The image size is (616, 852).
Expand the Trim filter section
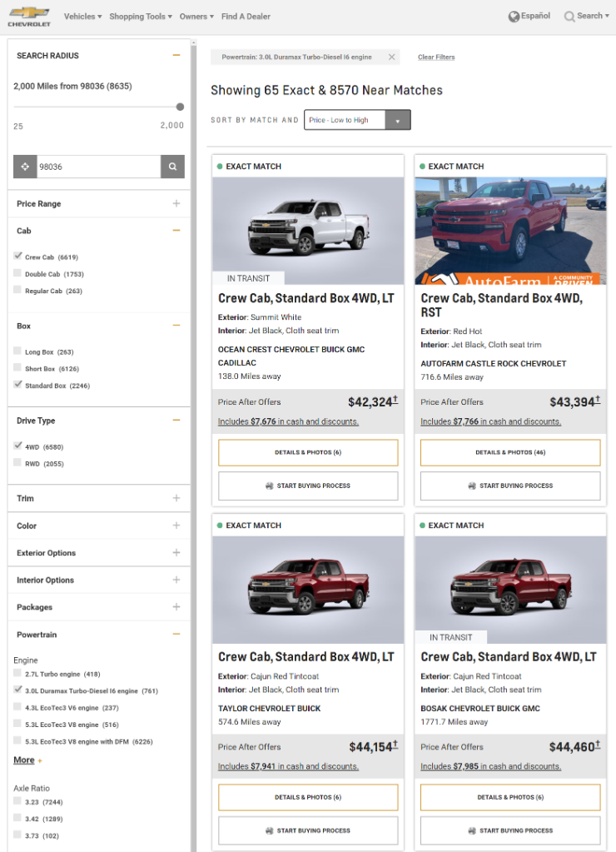pos(176,498)
